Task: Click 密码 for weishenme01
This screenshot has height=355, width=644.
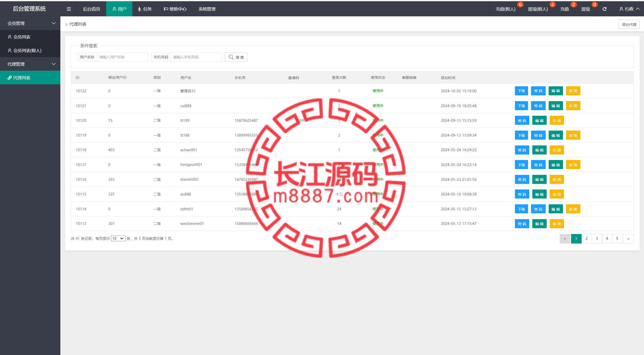Action: pyautogui.click(x=522, y=224)
